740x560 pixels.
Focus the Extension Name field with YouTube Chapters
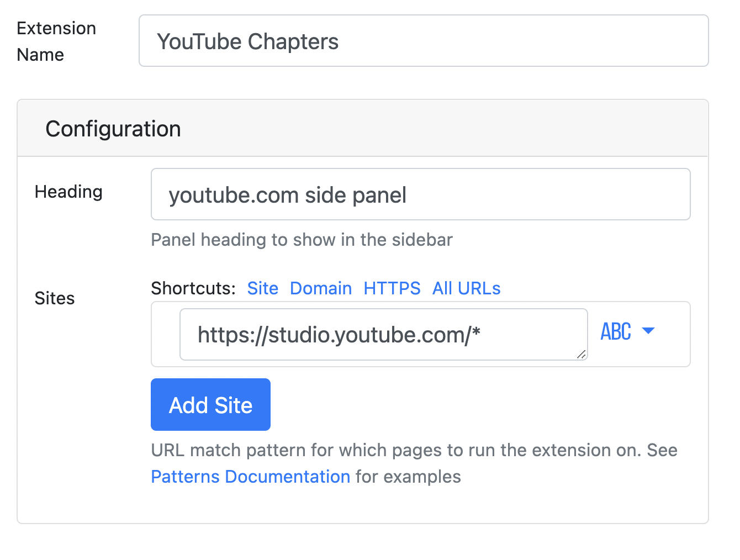[x=424, y=41]
